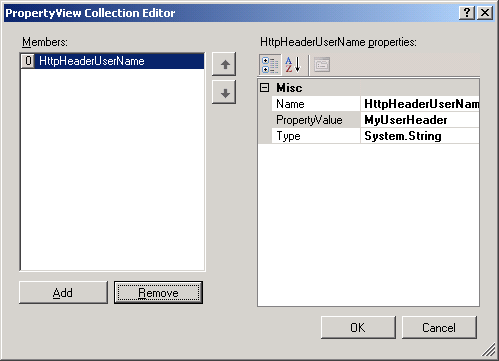Grab the window resize grip corner

click(489, 350)
